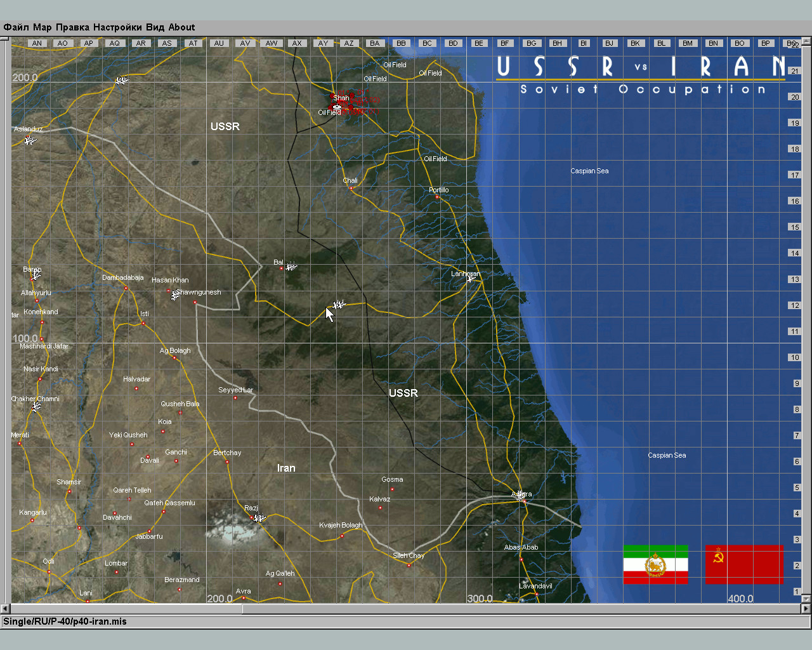Click the Dambadabaja town marker dot
812x650 pixels.
pos(126,288)
